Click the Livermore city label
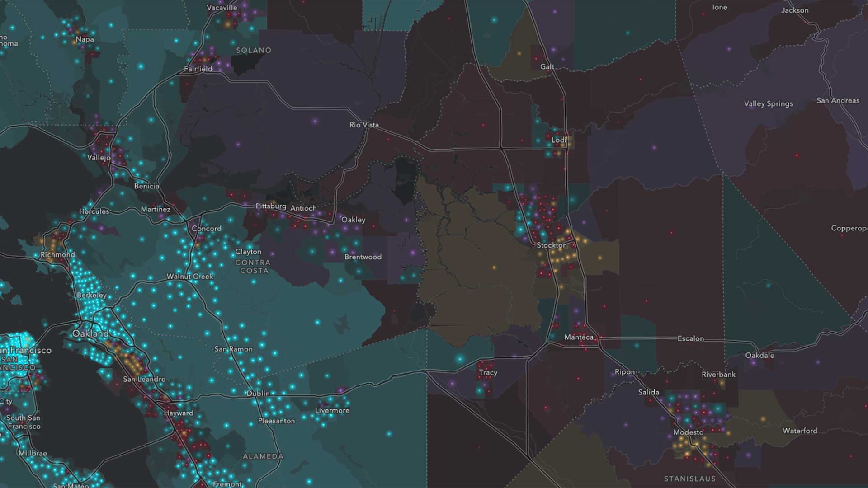This screenshot has height=488, width=868. 332,410
